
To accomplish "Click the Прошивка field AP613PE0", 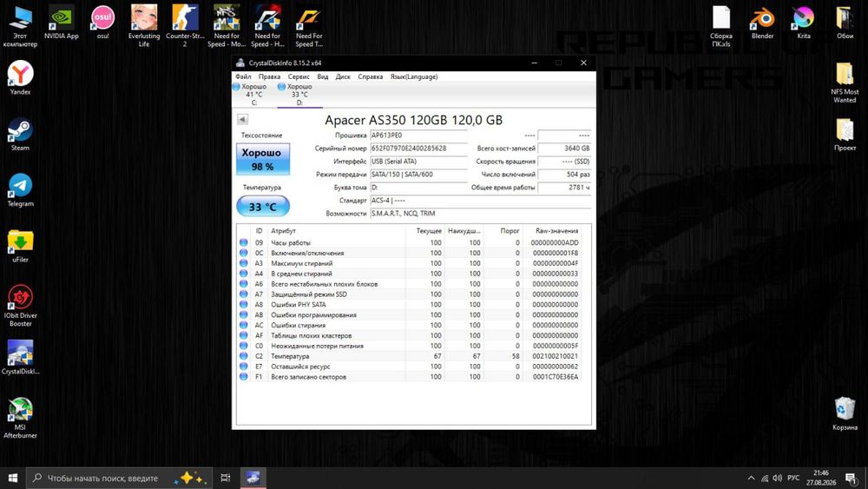I will click(418, 135).
